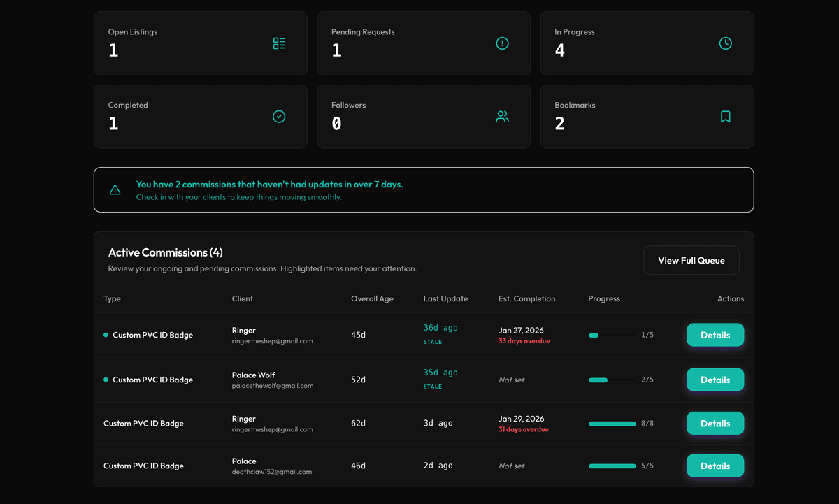The height and width of the screenshot is (504, 839).
Task: Click the Last Update column header
Action: 445,298
